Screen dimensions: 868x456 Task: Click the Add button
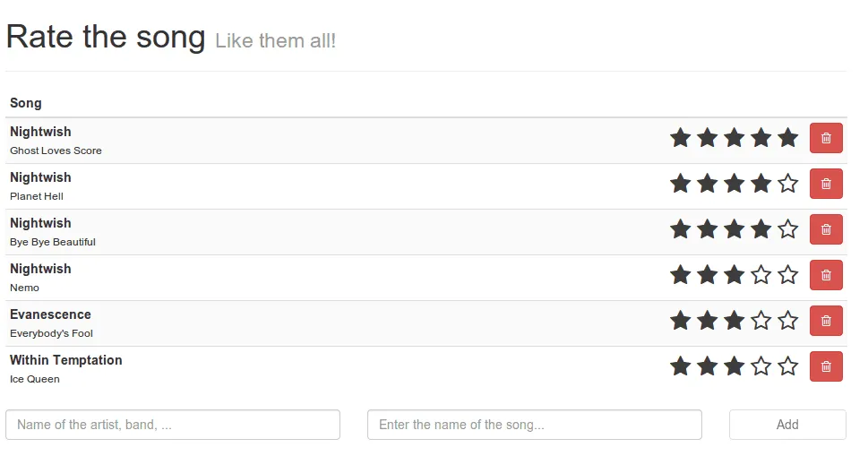[787, 425]
